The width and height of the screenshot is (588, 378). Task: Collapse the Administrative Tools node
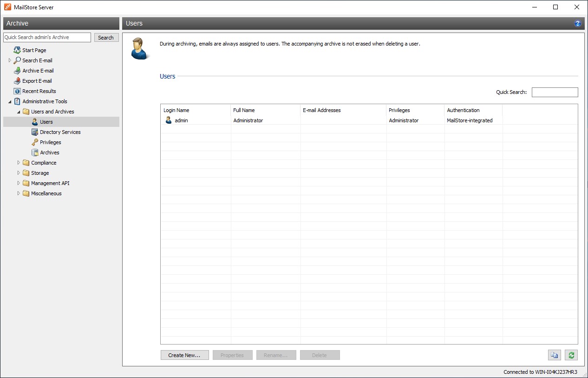point(10,102)
